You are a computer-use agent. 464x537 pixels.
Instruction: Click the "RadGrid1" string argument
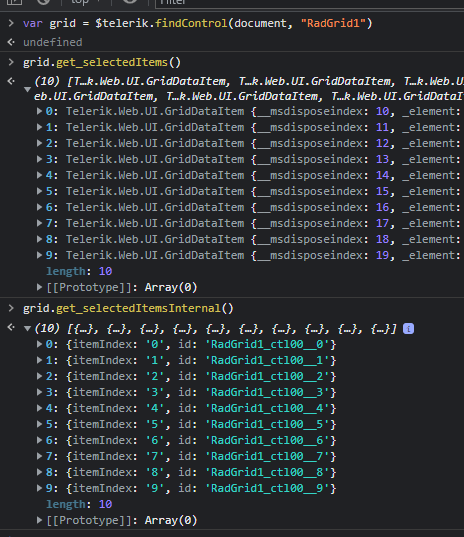(x=333, y=23)
